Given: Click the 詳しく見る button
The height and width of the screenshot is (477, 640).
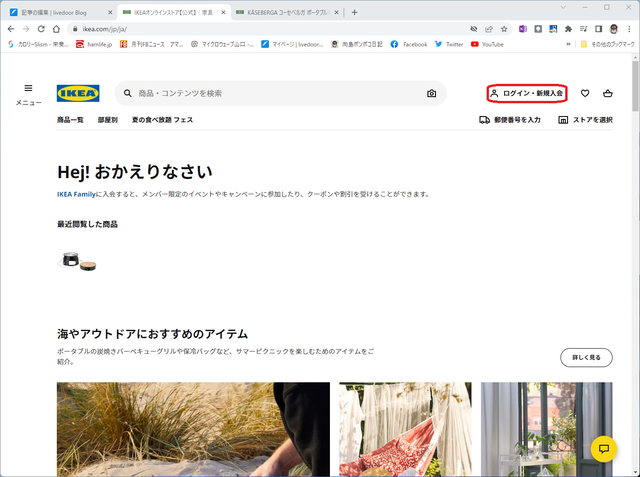Looking at the screenshot, I should (586, 357).
